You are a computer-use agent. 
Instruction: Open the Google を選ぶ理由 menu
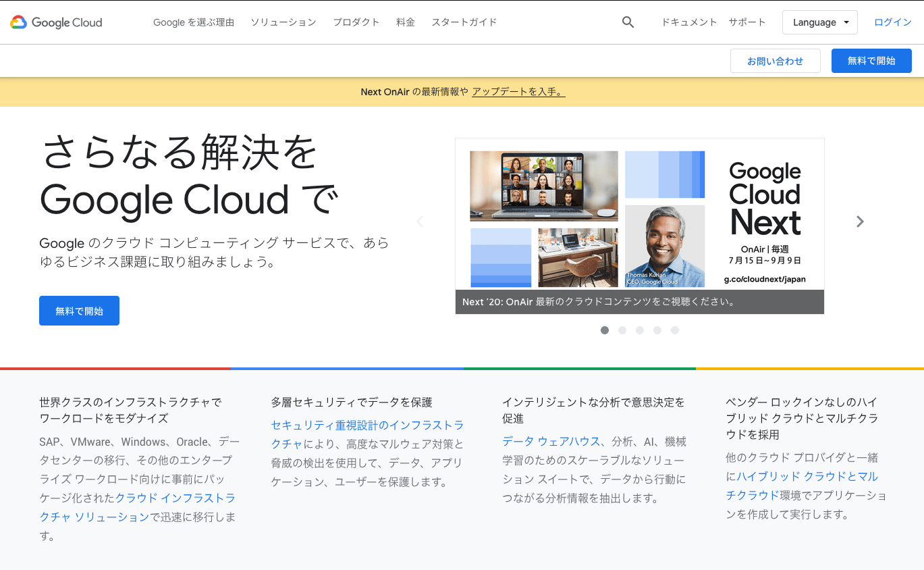coord(194,22)
